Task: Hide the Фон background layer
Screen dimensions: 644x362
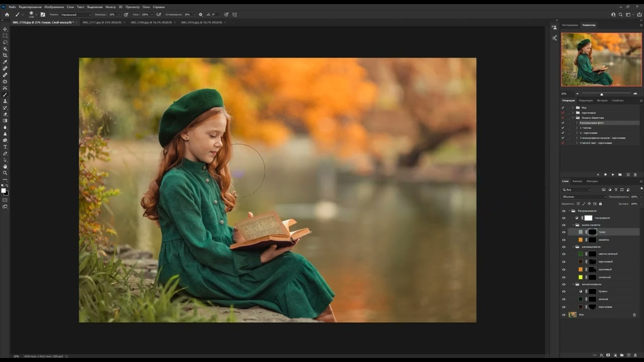Action: click(x=563, y=315)
